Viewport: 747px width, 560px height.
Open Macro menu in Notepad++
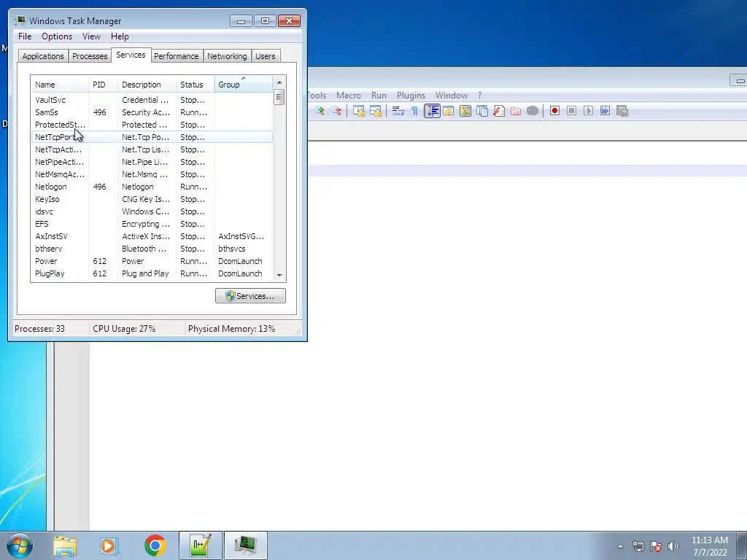coord(348,96)
